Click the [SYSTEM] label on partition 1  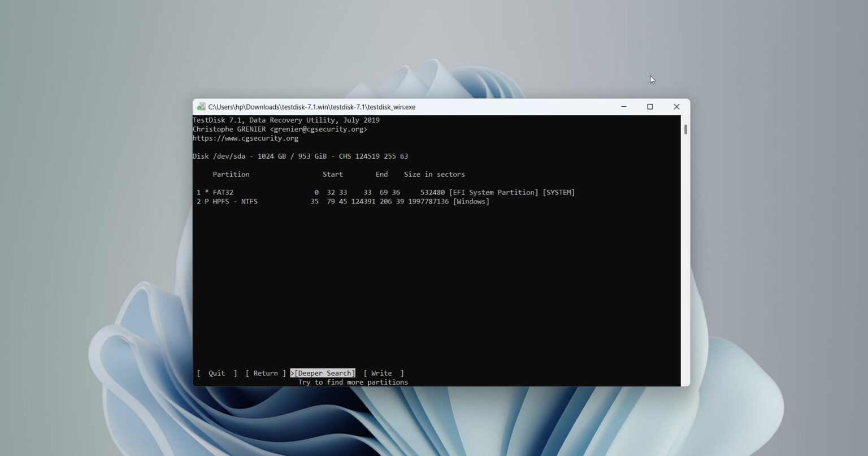click(558, 192)
